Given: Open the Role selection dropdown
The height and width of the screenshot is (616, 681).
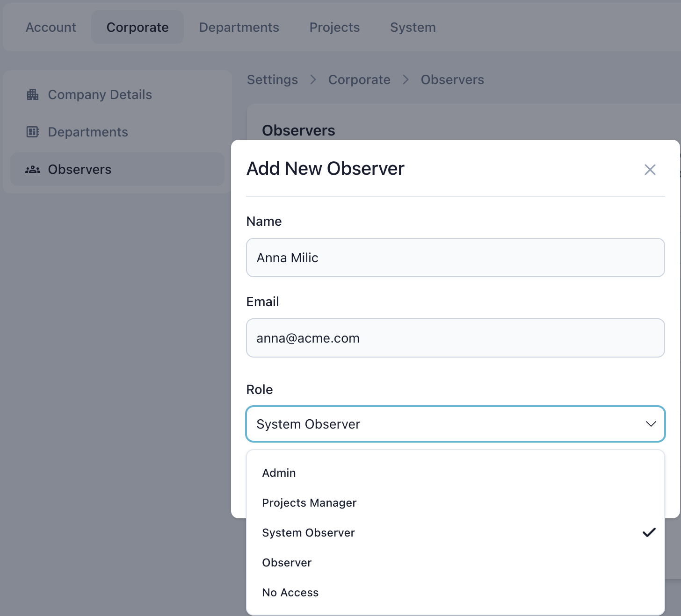Looking at the screenshot, I should [x=456, y=424].
